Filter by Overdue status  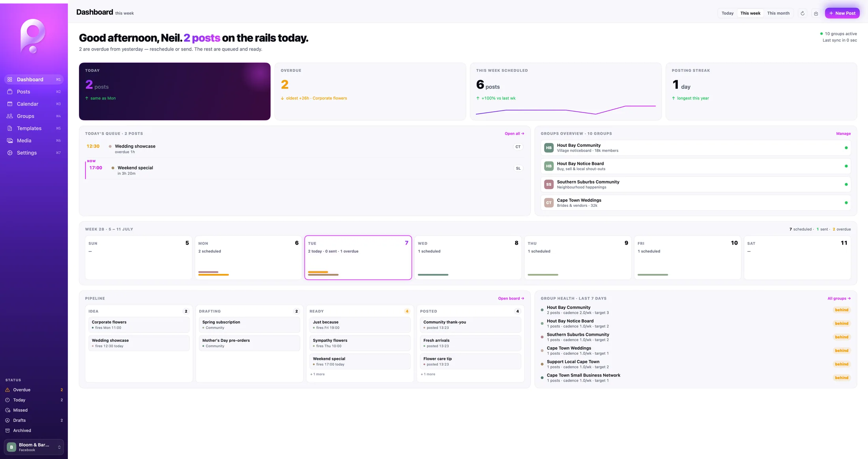(34, 390)
